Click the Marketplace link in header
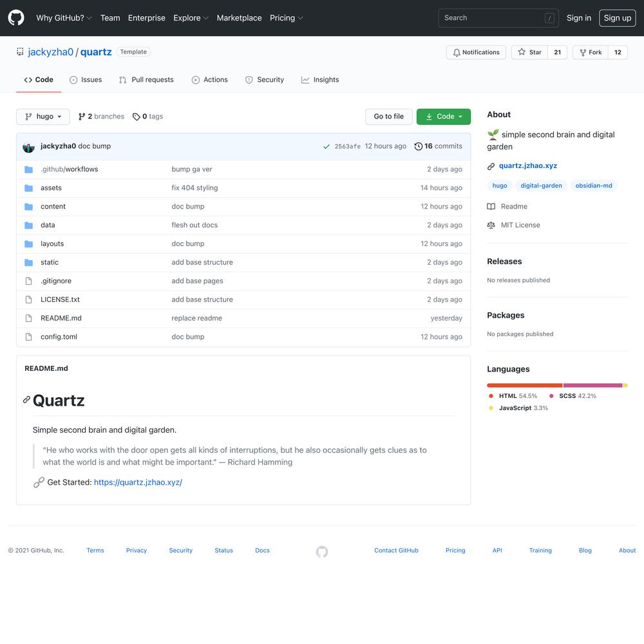The image size is (644, 644). click(239, 17)
